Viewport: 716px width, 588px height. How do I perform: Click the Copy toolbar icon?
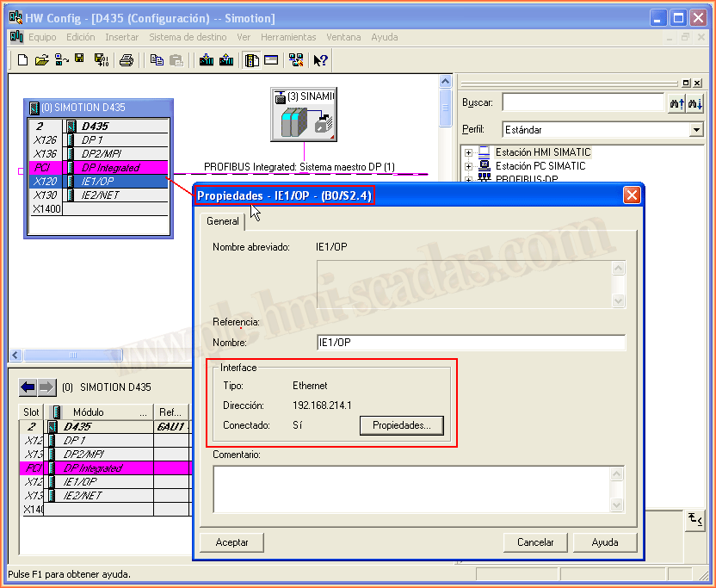click(157, 60)
